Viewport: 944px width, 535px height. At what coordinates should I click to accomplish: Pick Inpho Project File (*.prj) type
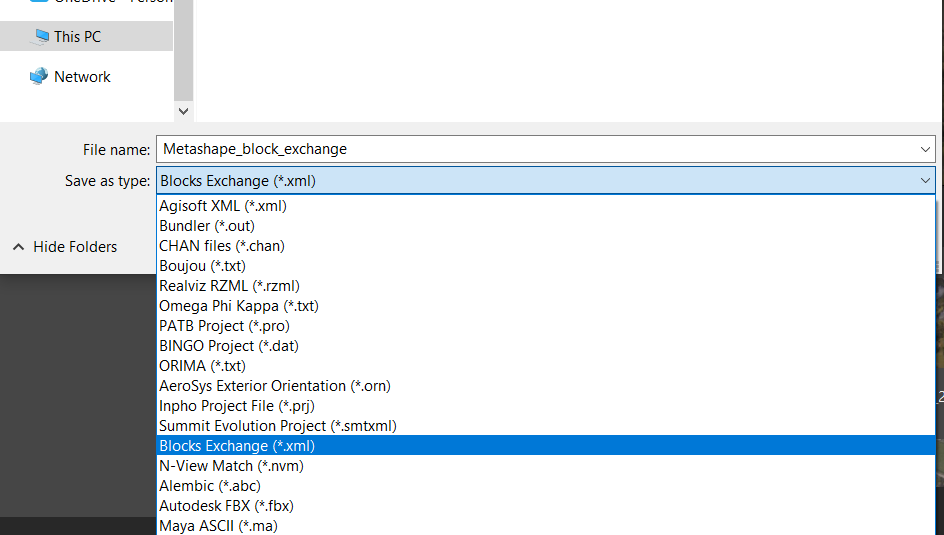coord(545,406)
